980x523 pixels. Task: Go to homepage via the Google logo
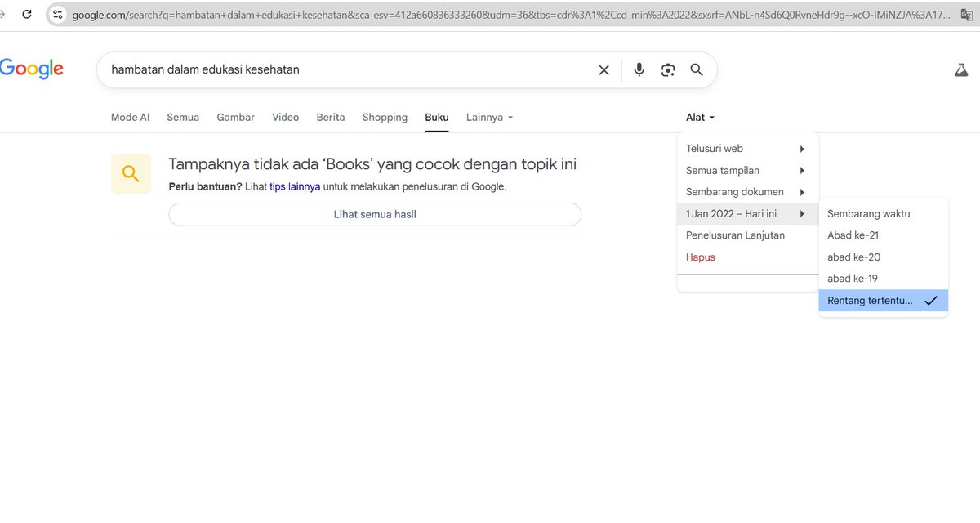31,68
